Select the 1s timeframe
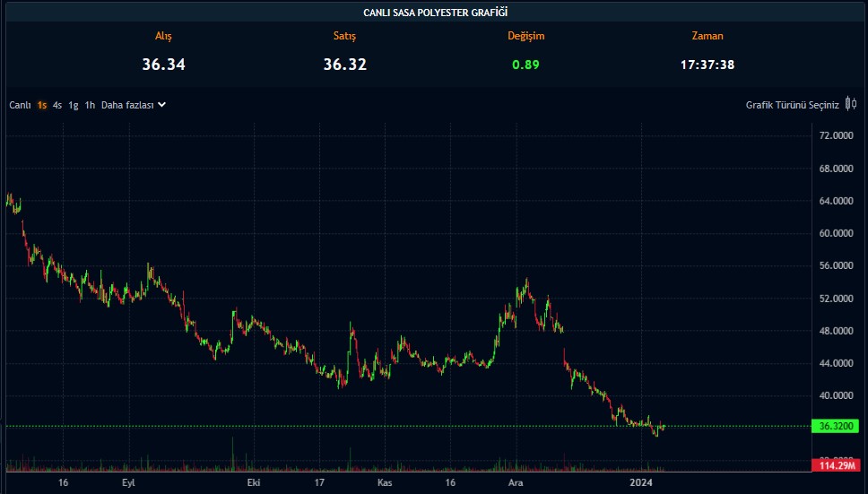 (x=42, y=105)
